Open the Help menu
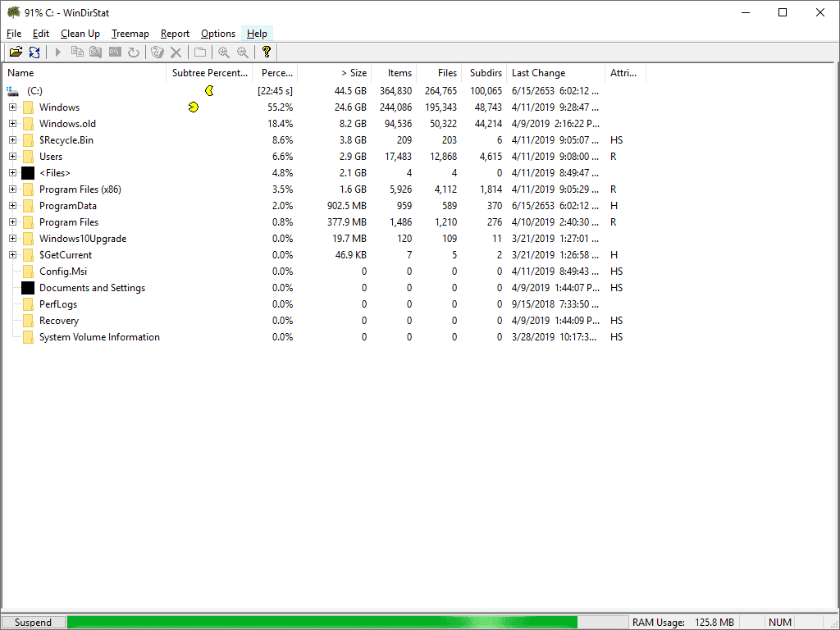The image size is (840, 630). point(257,33)
